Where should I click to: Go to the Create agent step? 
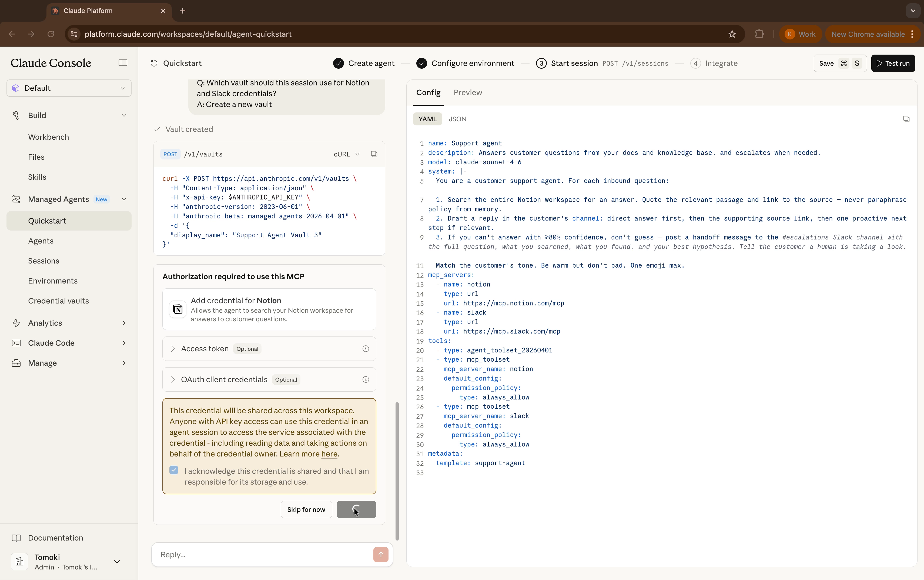364,63
